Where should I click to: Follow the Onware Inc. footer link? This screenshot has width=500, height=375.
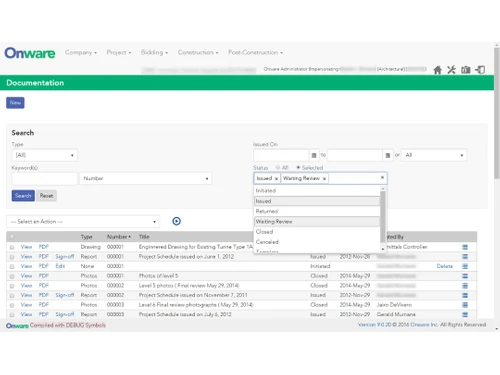pyautogui.click(x=424, y=325)
